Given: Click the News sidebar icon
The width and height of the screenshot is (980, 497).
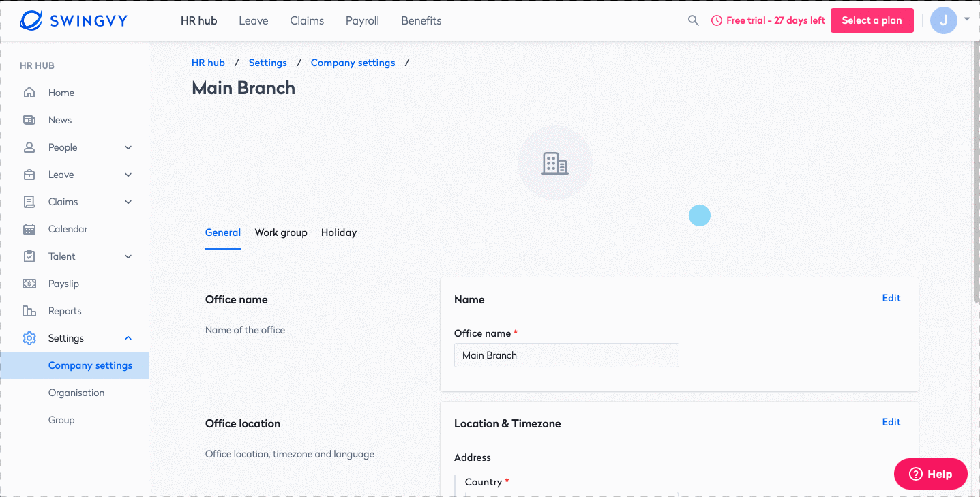Looking at the screenshot, I should pos(29,120).
